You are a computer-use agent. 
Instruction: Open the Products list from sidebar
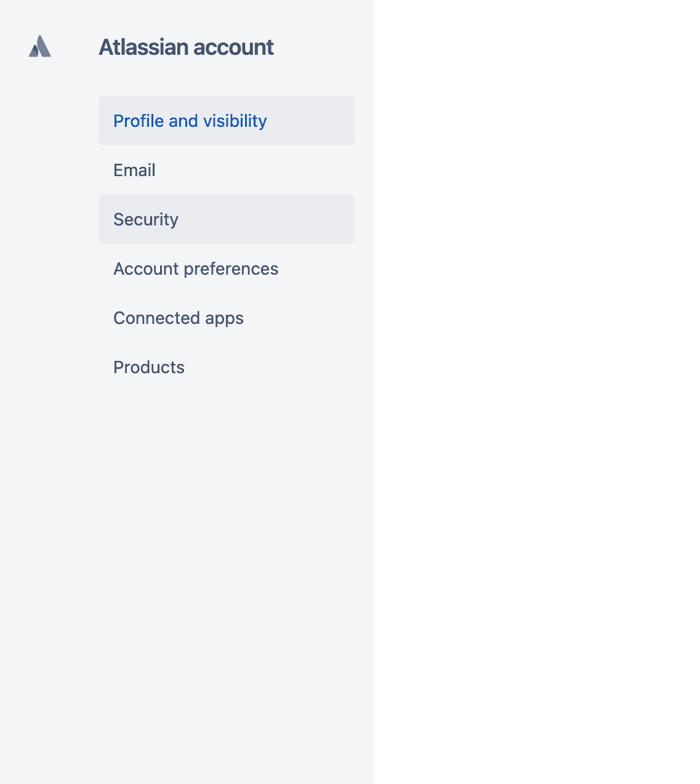(x=227, y=367)
